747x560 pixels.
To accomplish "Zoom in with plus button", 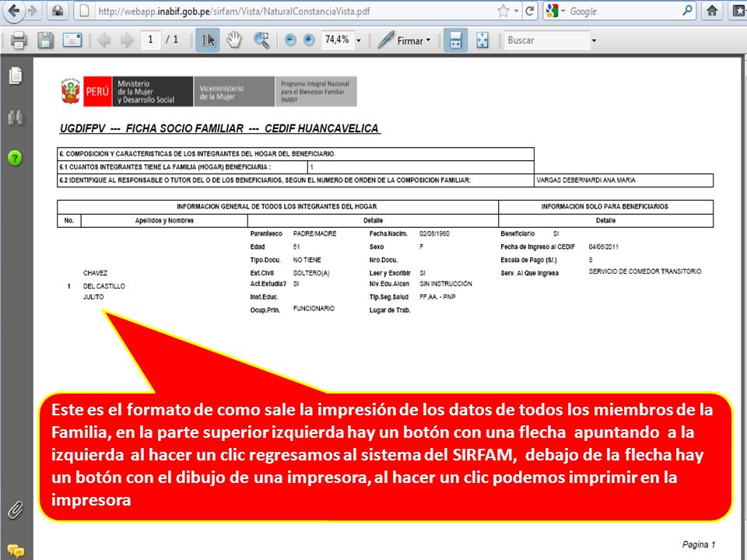I will (x=309, y=40).
